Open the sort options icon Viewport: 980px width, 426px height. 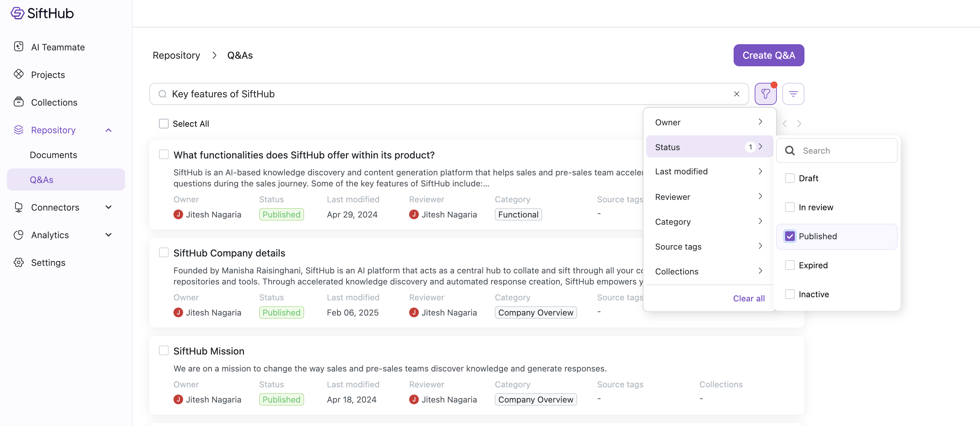[x=793, y=94]
